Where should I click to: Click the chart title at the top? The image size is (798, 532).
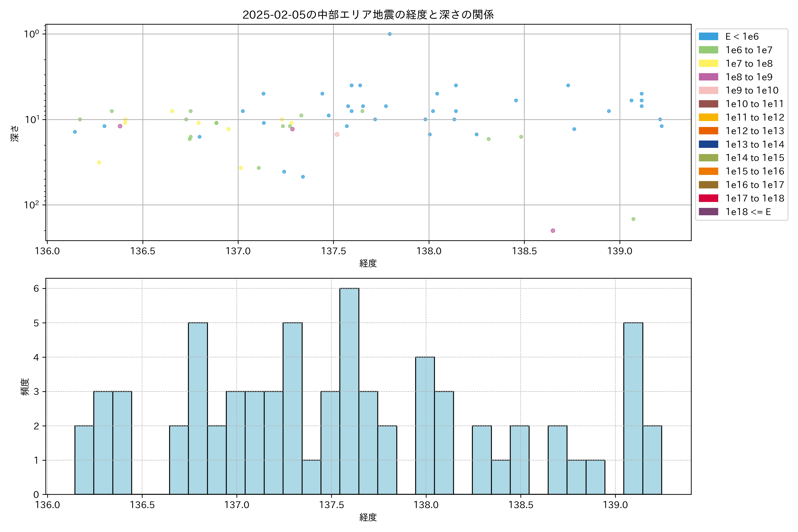pos(368,15)
